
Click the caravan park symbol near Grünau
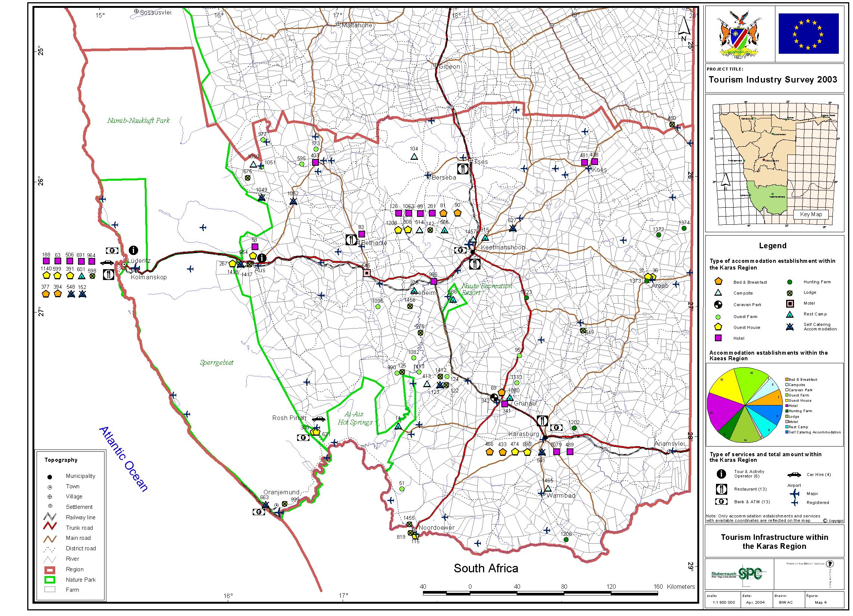494,398
